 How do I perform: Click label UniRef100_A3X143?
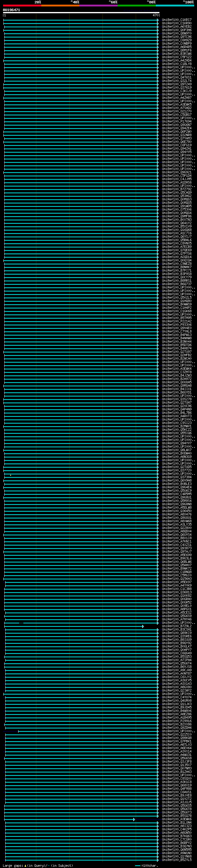tap(176, 684)
